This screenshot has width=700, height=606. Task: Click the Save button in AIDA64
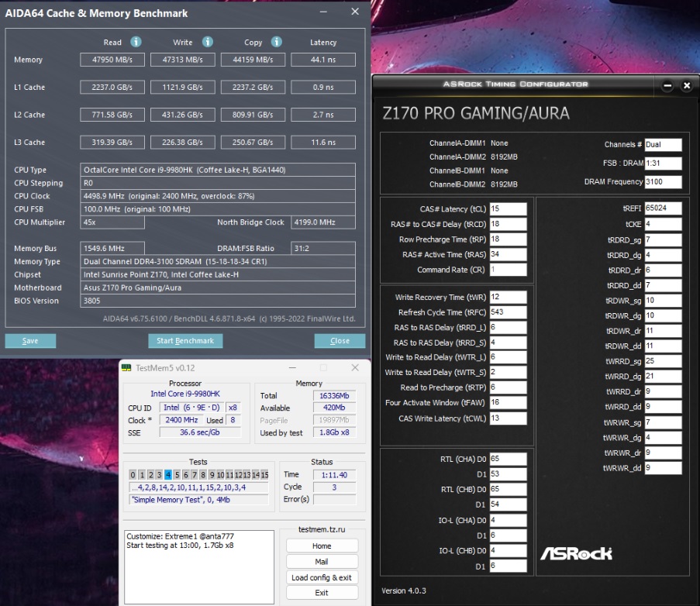click(x=30, y=340)
